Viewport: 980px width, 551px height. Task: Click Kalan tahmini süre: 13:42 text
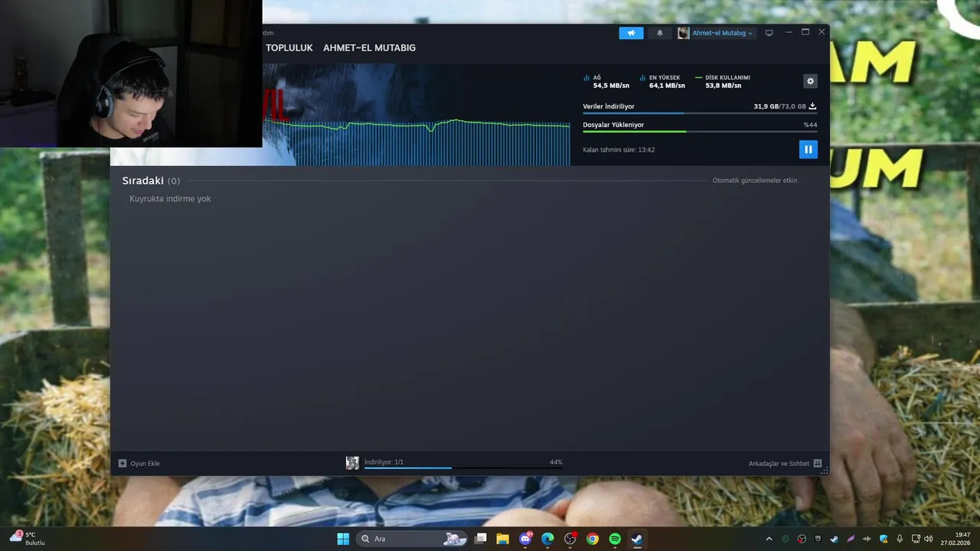click(619, 150)
